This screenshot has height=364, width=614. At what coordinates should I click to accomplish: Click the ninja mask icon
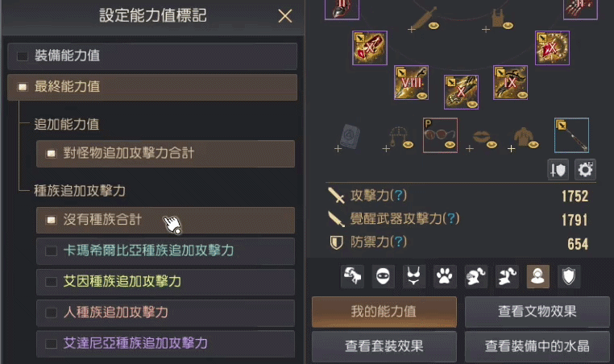point(383,276)
